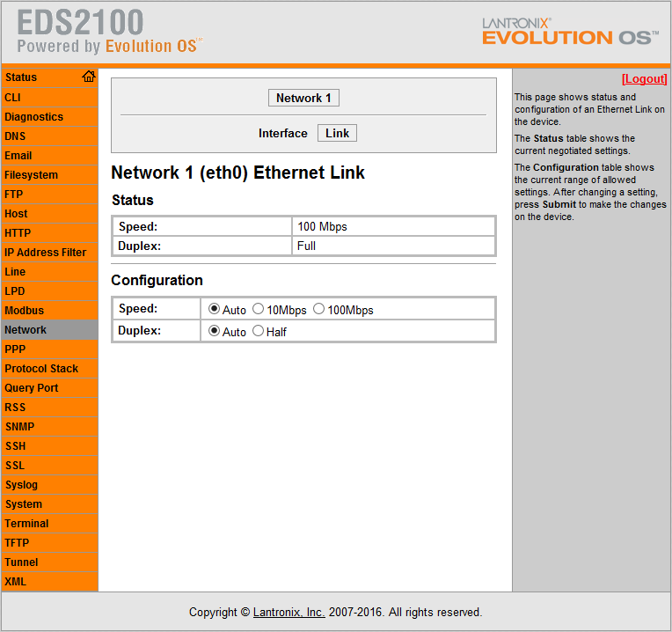Open HTTP configuration page
Viewport: 672px width, 632px height.
pos(50,233)
